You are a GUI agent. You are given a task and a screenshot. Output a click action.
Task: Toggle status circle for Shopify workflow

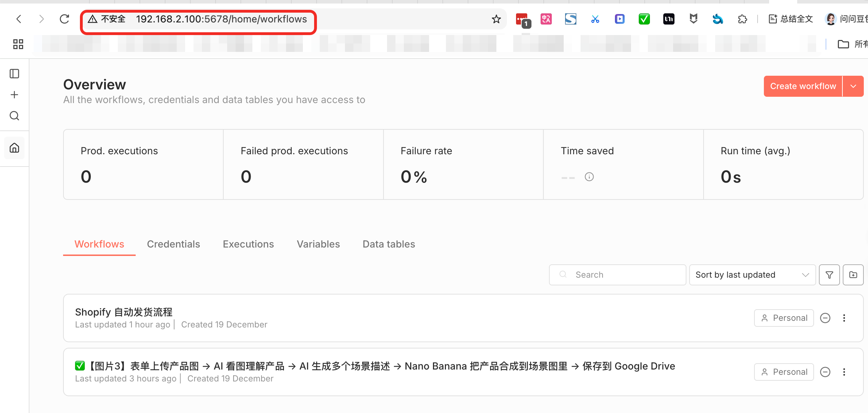pyautogui.click(x=825, y=318)
